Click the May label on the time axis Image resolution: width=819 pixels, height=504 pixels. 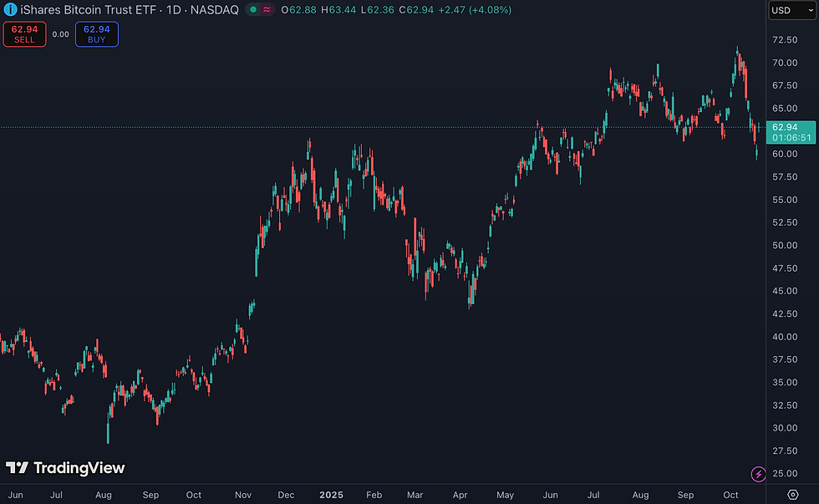(505, 495)
